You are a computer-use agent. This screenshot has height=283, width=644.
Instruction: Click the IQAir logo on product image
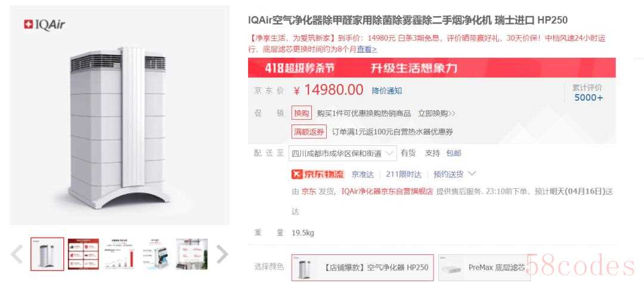coord(44,25)
